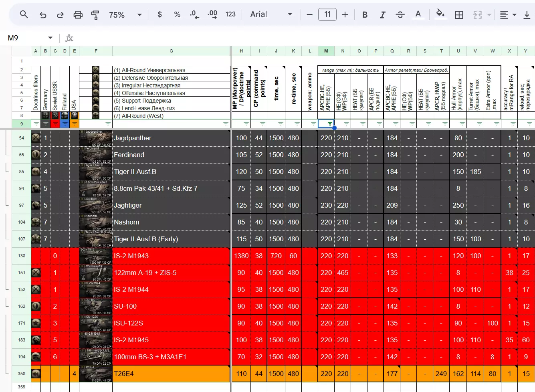Open the Germany column filter
Screen dimensions: 535x392
pyautogui.click(x=46, y=124)
